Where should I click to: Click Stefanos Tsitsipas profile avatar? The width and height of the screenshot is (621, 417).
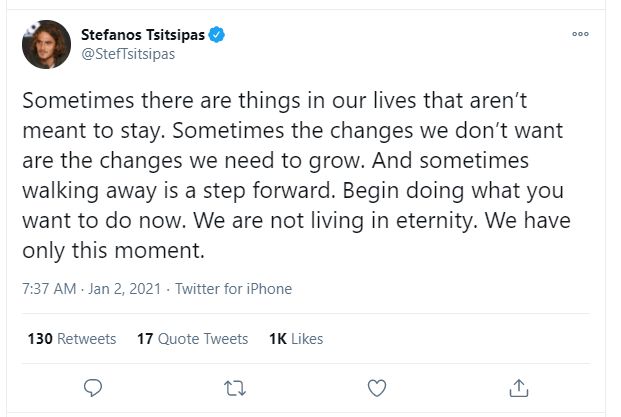coord(45,45)
